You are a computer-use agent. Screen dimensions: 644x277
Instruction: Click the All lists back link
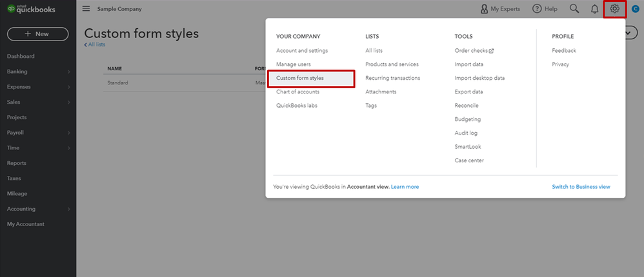(94, 44)
